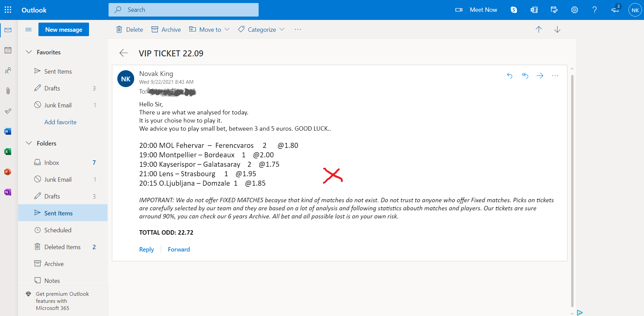Click the Outlook brand title
Viewport: 644px width, 316px height.
[34, 10]
